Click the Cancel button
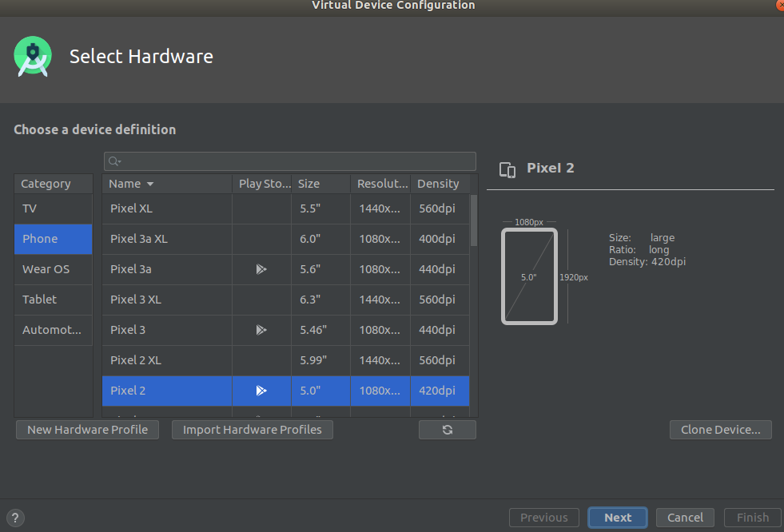The width and height of the screenshot is (784, 532). click(685, 518)
